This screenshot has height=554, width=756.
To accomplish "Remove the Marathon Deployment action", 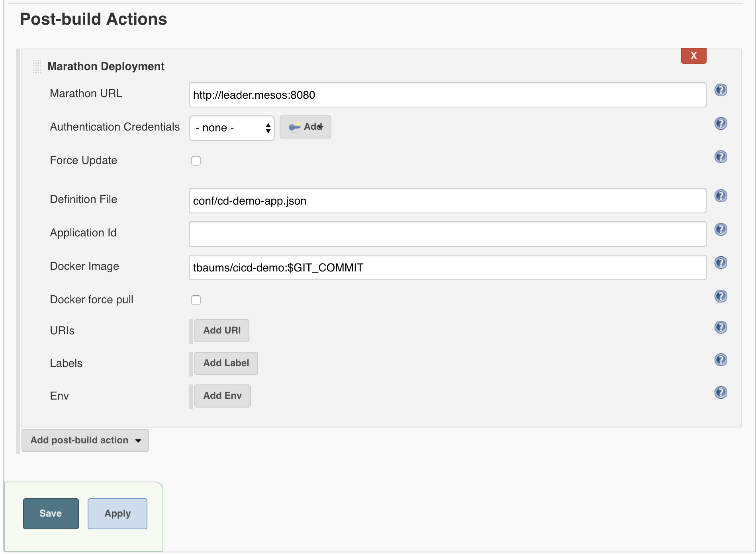I will (x=693, y=56).
